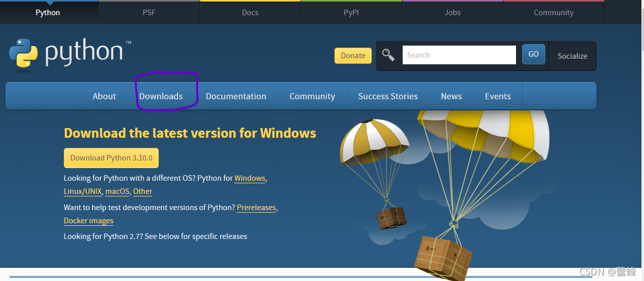Click Download Python 3.10.0 button

click(x=111, y=158)
